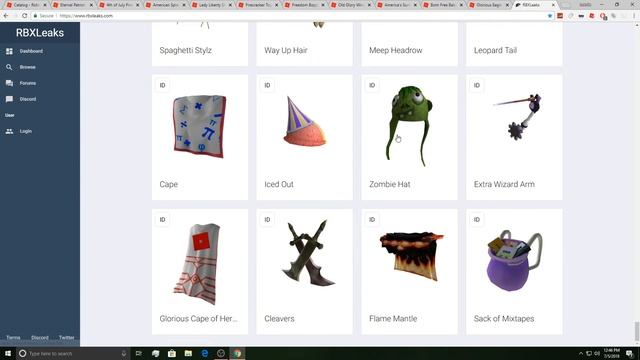
Task: Open the Leopard Tail item name
Action: click(x=495, y=50)
